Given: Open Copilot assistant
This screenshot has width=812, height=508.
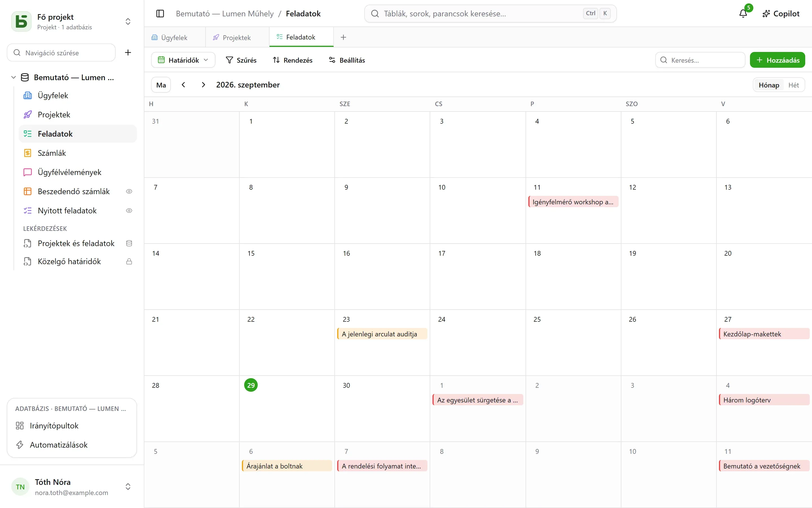Looking at the screenshot, I should 781,14.
